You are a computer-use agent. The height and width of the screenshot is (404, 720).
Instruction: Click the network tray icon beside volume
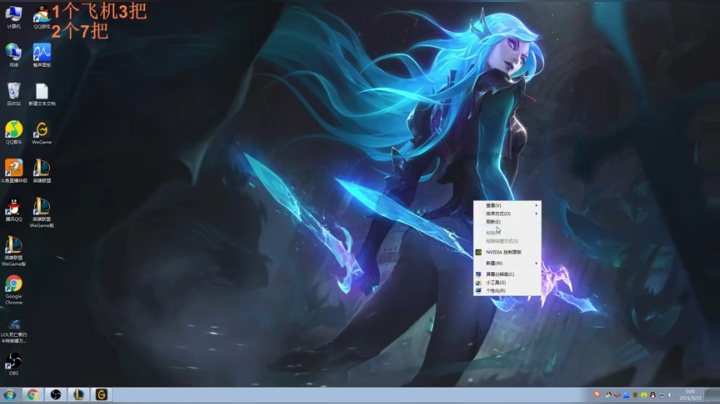tap(662, 395)
